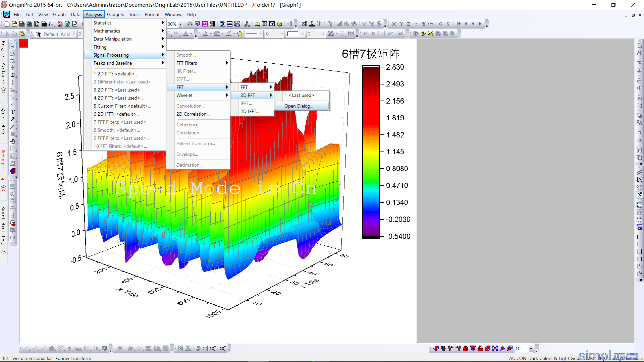
Task: Open the File menu
Action: coord(17,14)
